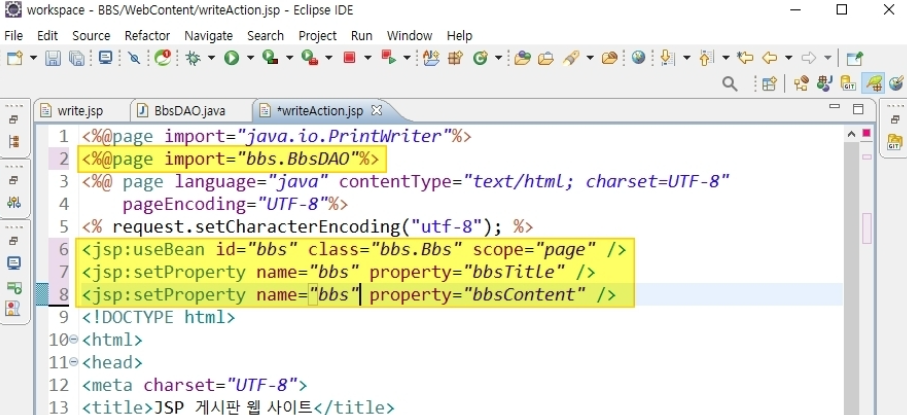The width and height of the screenshot is (907, 415).
Task: Click the green Run button icon
Action: click(232, 58)
